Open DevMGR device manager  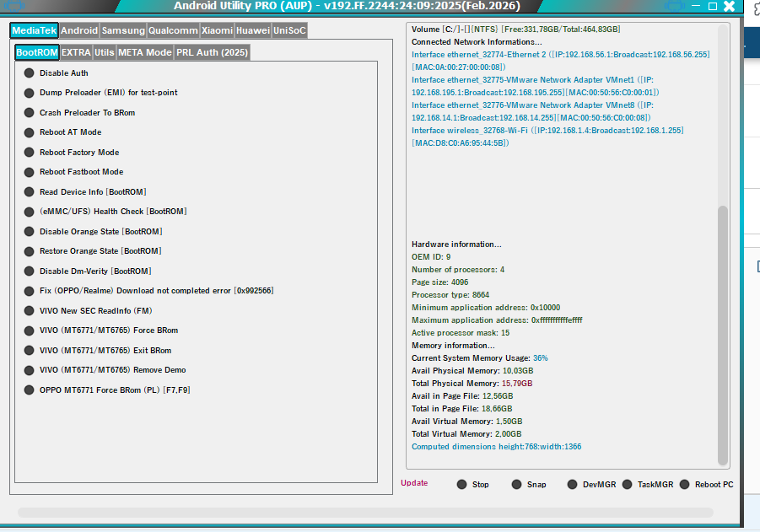[592, 485]
